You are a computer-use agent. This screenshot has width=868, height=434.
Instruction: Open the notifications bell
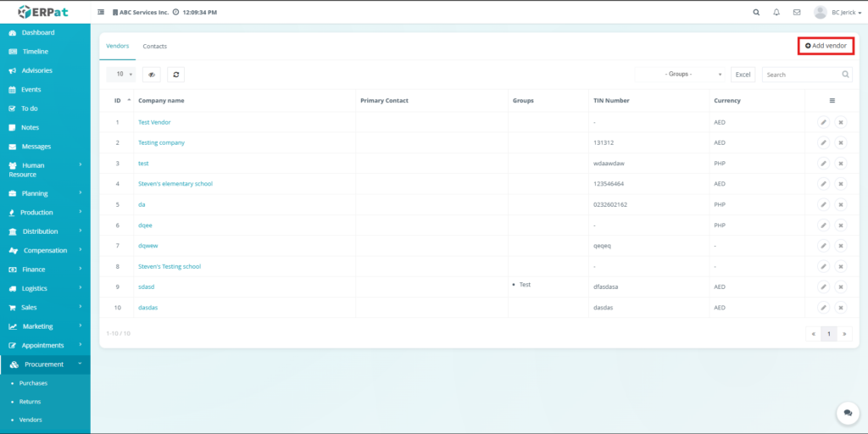coord(776,12)
